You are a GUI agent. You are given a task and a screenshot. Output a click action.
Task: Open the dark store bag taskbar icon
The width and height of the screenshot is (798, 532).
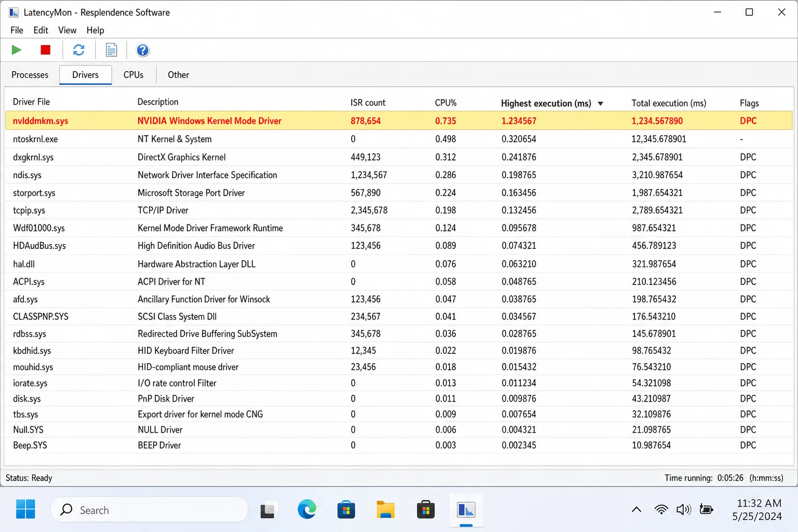(x=425, y=510)
